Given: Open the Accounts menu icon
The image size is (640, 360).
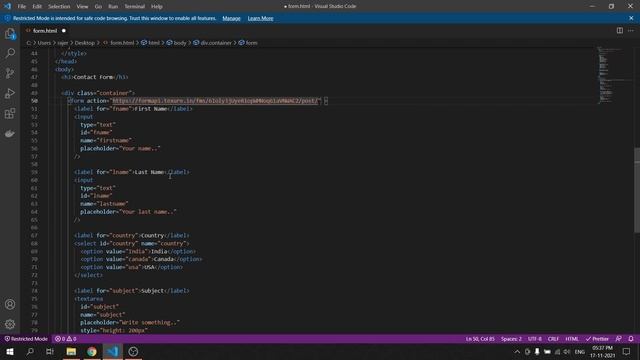Looking at the screenshot, I should coord(10,304).
